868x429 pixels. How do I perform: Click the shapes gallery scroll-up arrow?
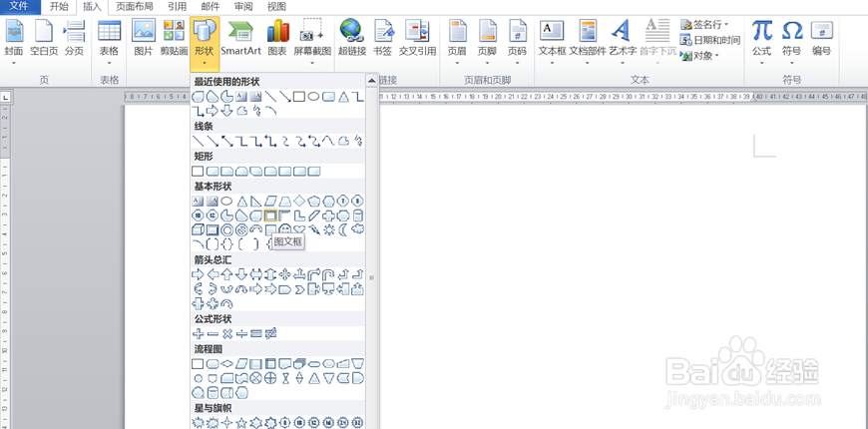371,81
